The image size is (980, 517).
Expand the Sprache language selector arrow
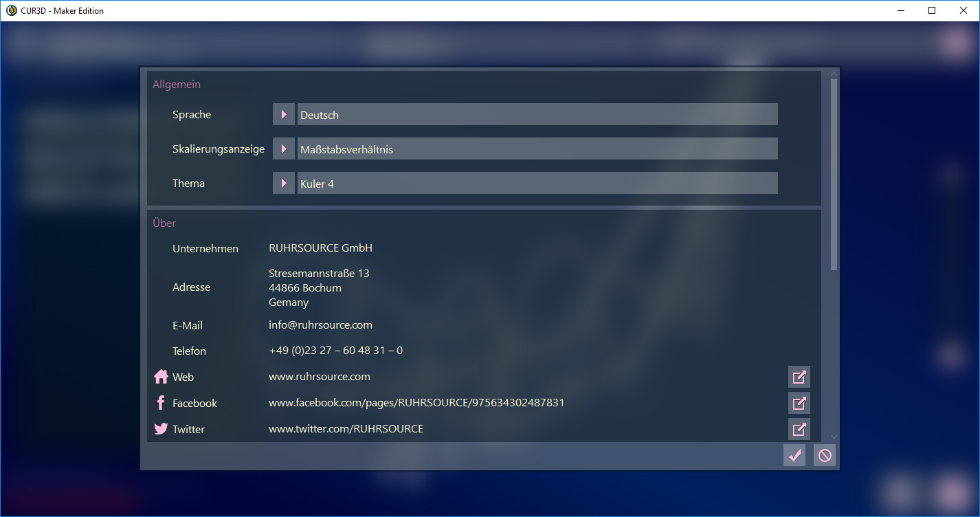click(x=284, y=114)
